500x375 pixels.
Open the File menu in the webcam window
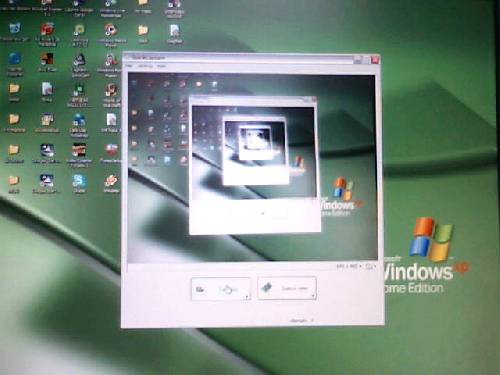click(129, 66)
